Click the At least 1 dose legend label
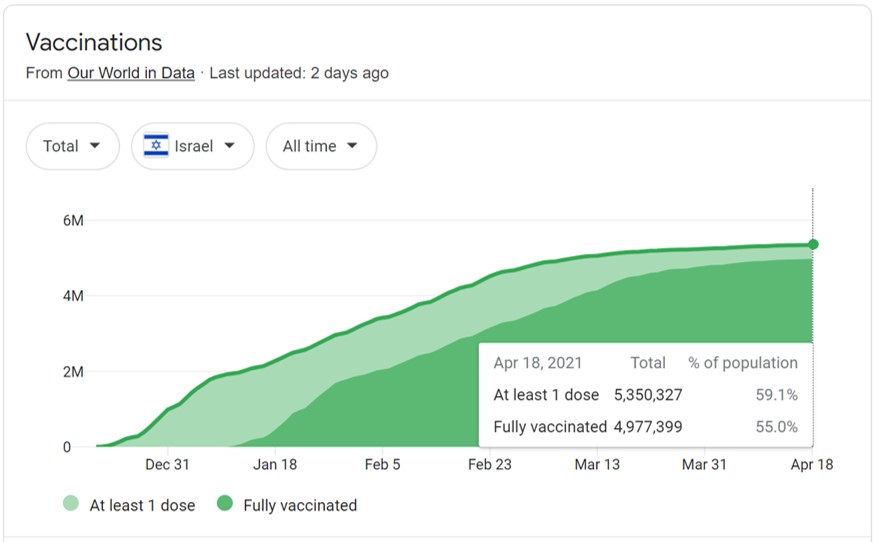The image size is (878, 542). [142, 505]
